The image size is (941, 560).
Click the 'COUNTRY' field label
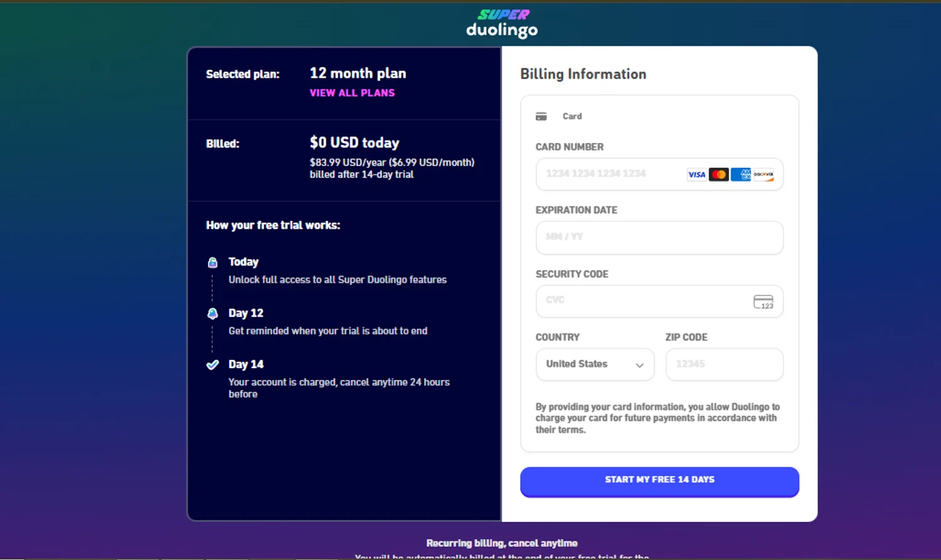click(x=557, y=337)
